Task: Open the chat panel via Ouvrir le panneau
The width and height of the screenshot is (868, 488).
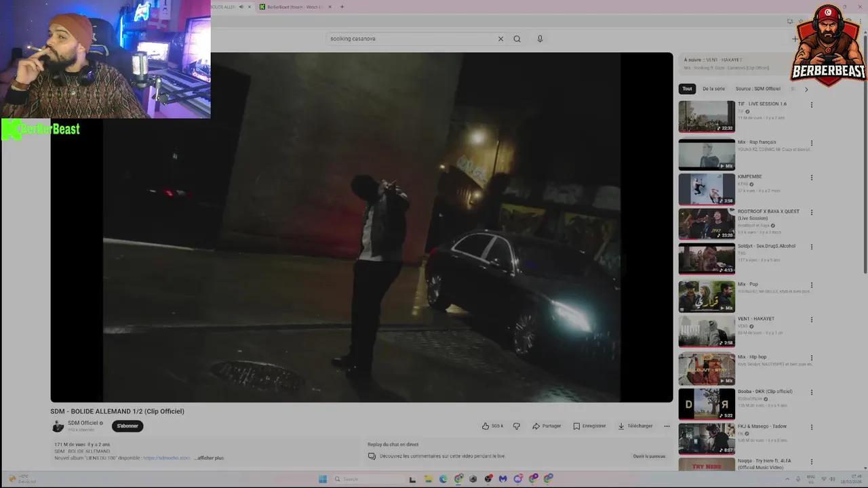Action: pyautogui.click(x=649, y=456)
